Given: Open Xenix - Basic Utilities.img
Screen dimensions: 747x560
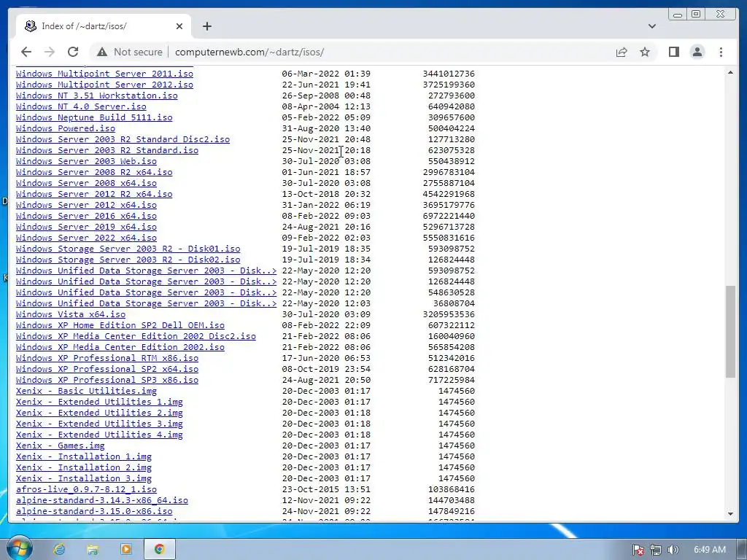Looking at the screenshot, I should point(86,391).
